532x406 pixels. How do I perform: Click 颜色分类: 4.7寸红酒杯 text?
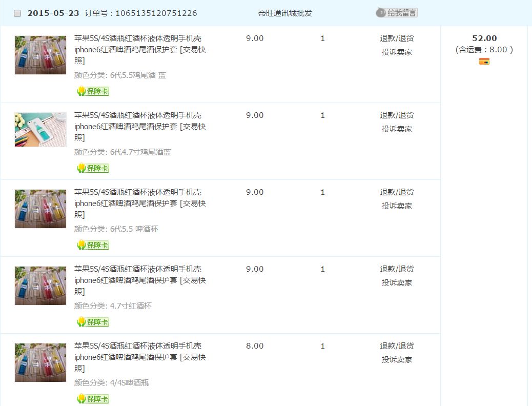(113, 306)
